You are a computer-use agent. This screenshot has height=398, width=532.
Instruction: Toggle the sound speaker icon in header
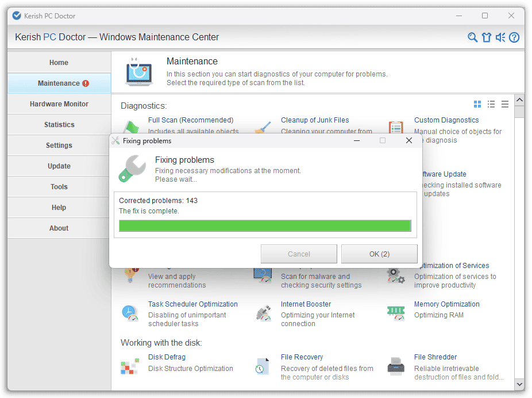[500, 37]
